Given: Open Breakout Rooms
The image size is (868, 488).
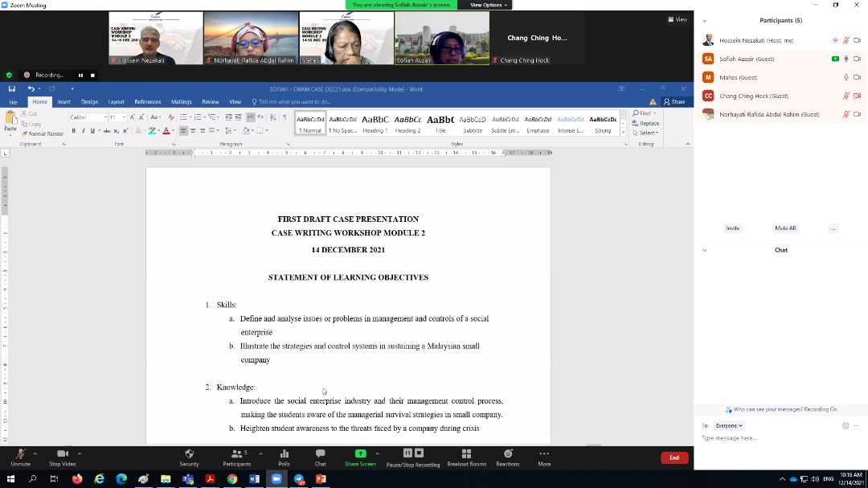Looking at the screenshot, I should click(x=467, y=457).
